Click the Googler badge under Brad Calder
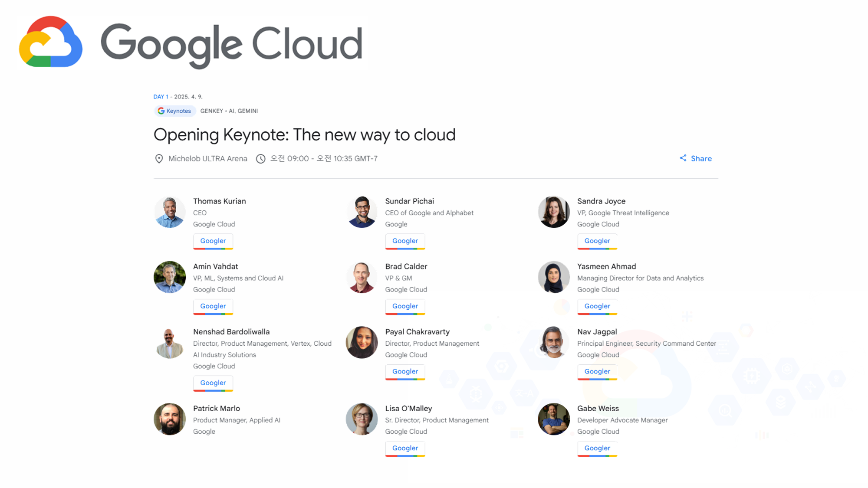 tap(405, 307)
